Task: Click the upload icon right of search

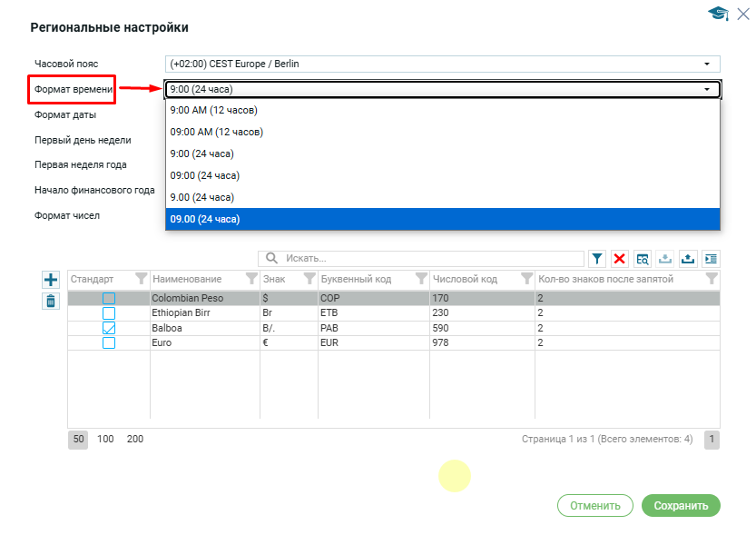Action: 687,259
